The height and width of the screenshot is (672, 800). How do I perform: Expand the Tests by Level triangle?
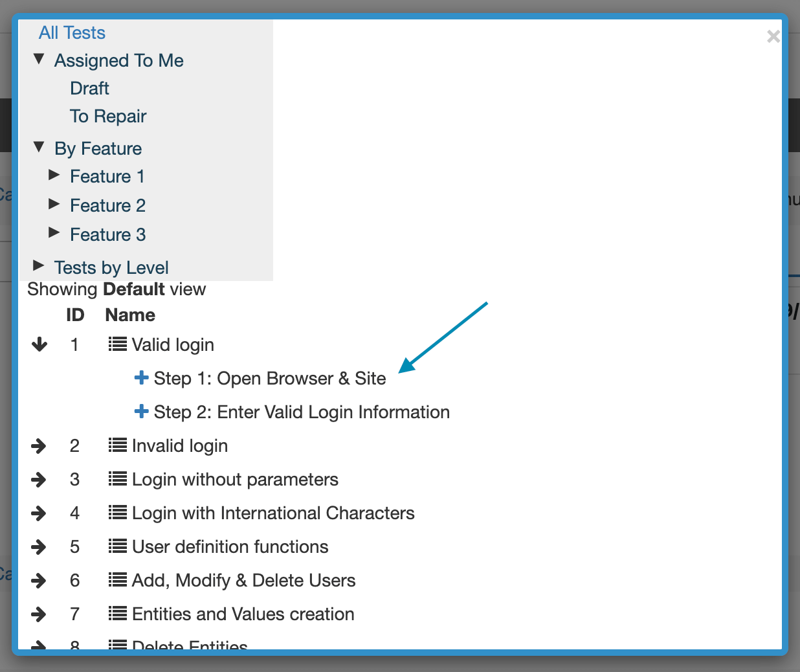(39, 265)
